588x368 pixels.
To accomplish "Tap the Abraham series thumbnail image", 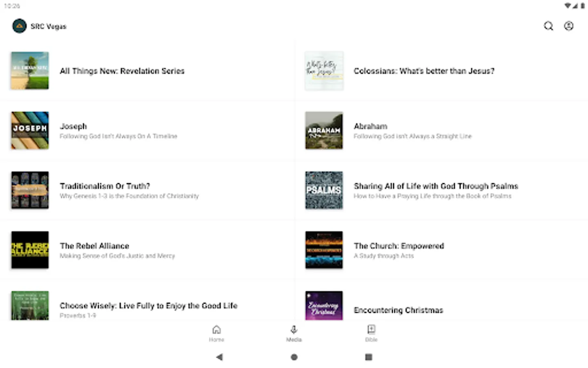I will 324,130.
